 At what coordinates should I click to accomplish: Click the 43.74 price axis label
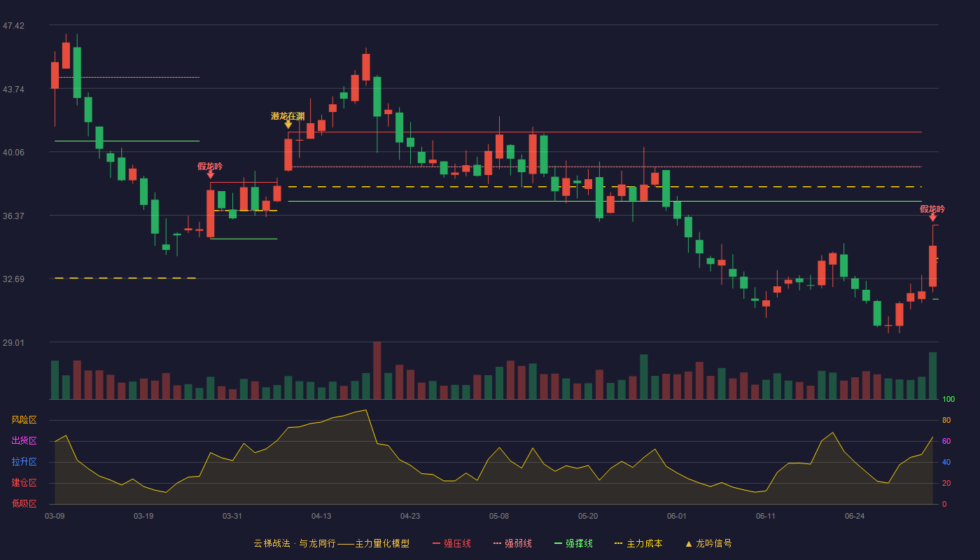13,89
